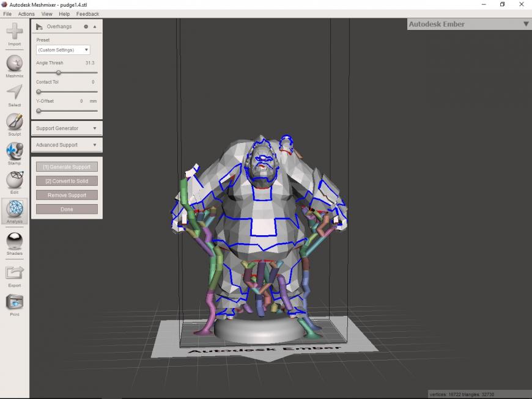Open the Print tool

coord(14,305)
